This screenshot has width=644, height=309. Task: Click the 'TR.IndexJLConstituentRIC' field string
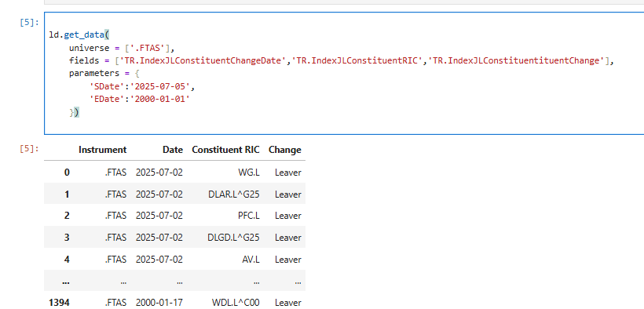pyautogui.click(x=357, y=61)
